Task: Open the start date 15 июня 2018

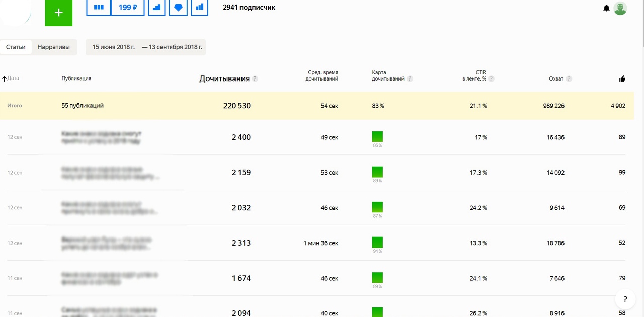Action: point(113,47)
